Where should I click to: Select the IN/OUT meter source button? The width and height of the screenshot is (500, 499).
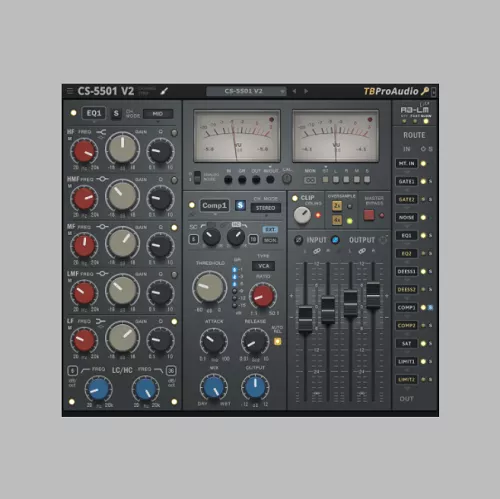pos(270,180)
